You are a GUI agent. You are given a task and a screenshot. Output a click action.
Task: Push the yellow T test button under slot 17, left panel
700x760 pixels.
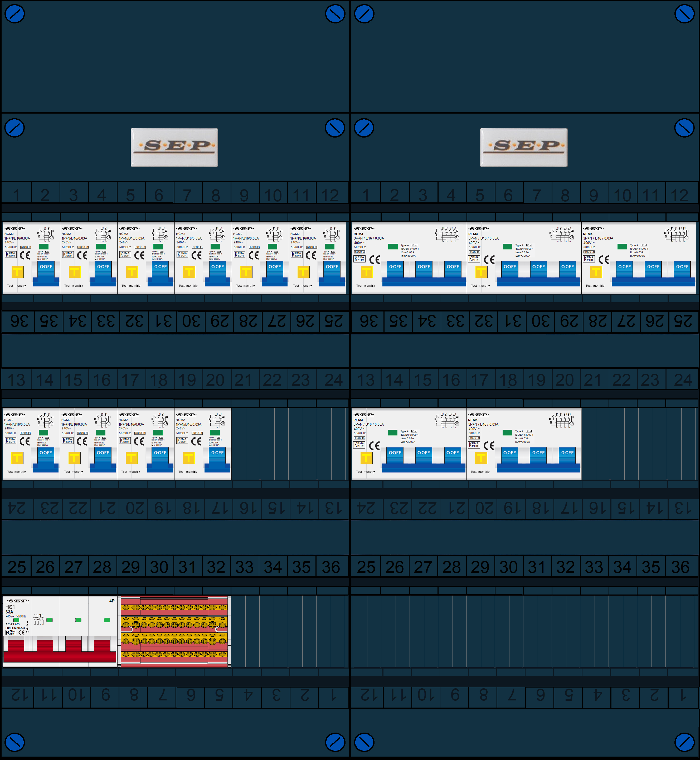[132, 458]
